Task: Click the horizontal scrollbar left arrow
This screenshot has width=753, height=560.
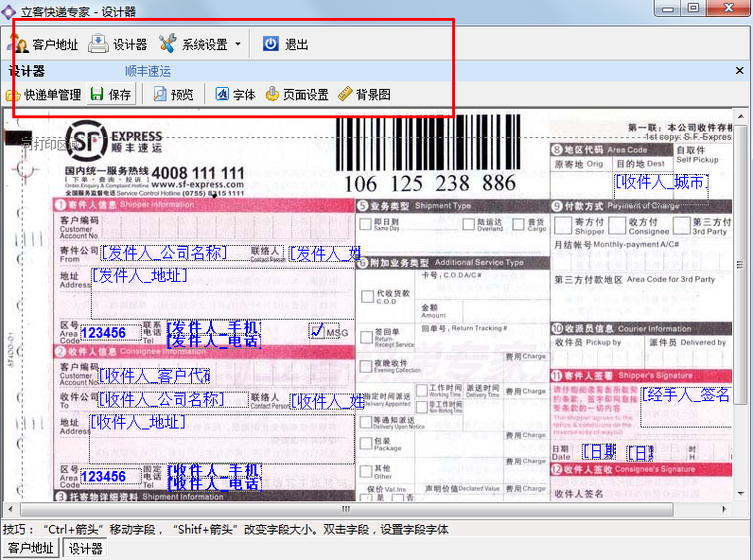Action: point(10,509)
